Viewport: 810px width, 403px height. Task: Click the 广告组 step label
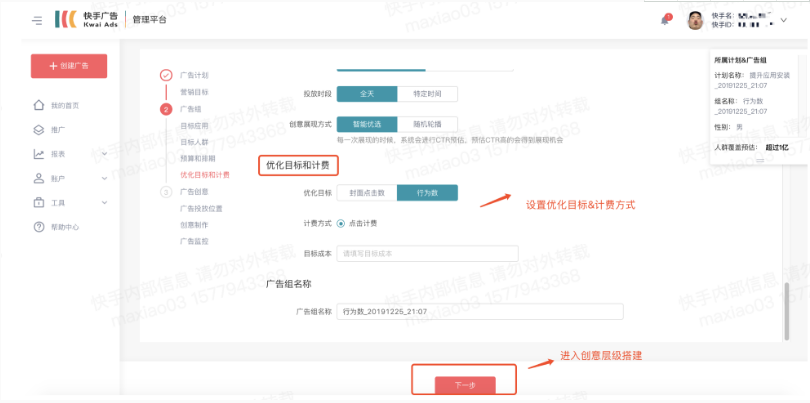[191, 109]
